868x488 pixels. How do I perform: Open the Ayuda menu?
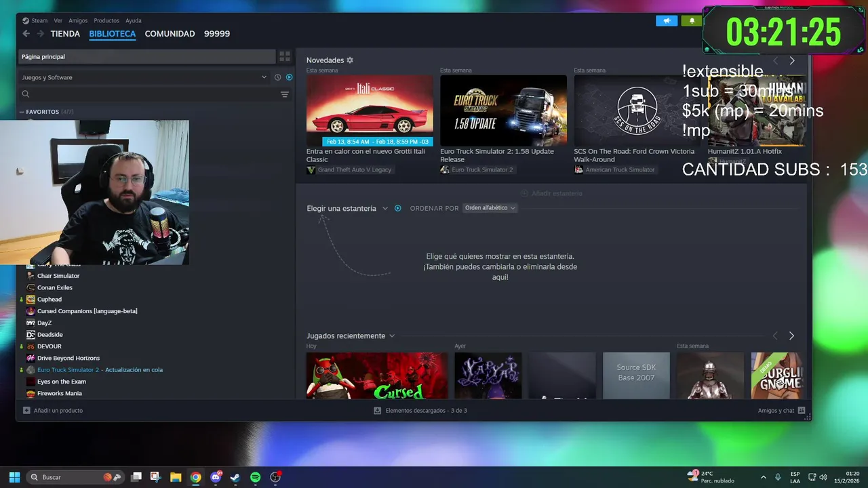point(134,20)
